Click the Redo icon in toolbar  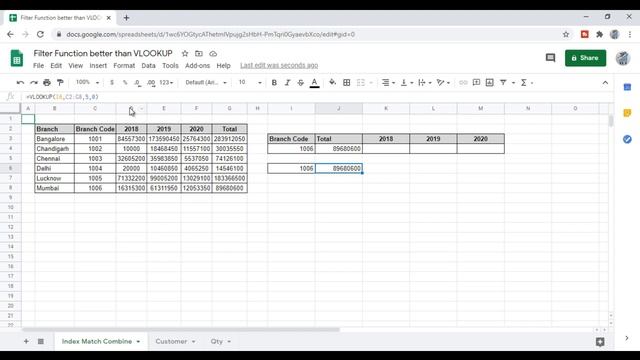[34, 83]
